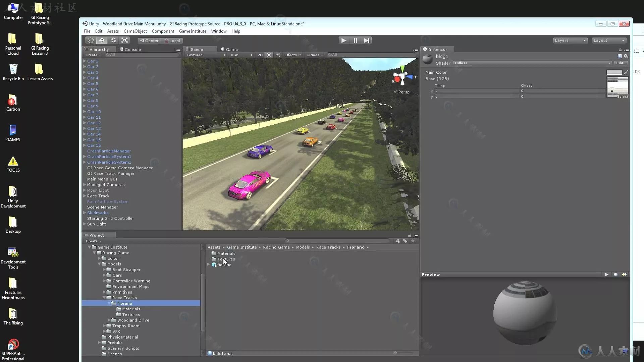Screen dimensions: 644x362
Task: Expand the Race Track object
Action: click(x=85, y=196)
